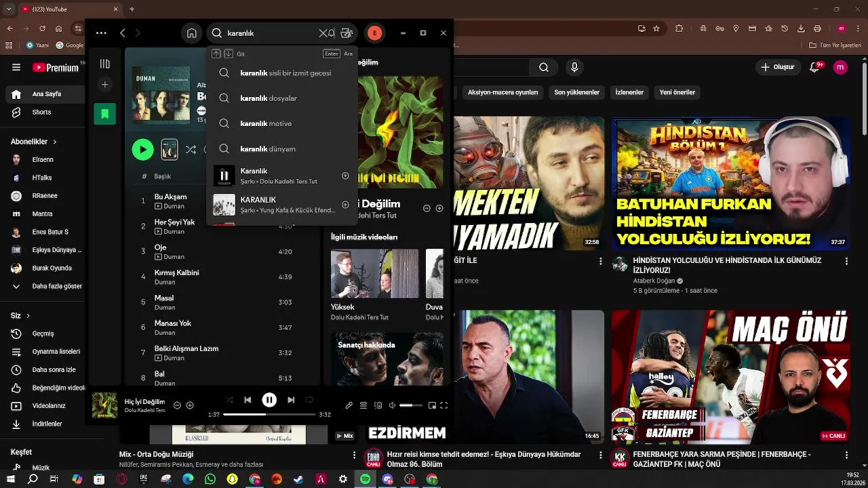868x488 pixels.
Task: Open Spotify notifications bell
Action: [x=332, y=33]
